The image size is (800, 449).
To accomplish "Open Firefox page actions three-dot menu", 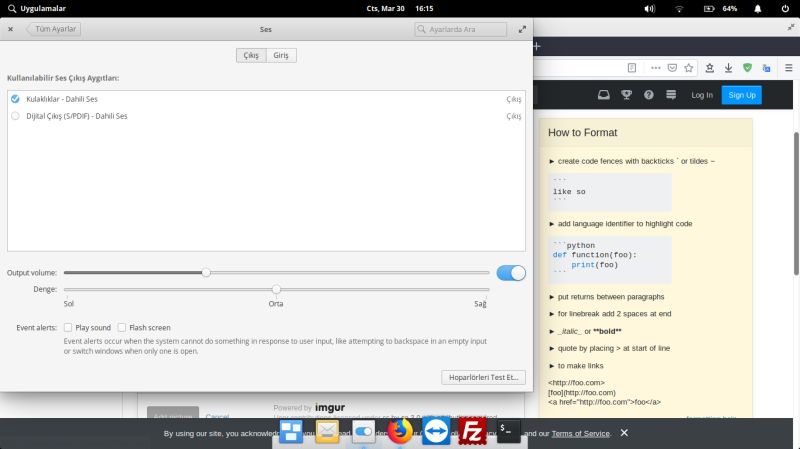I will pos(656,68).
